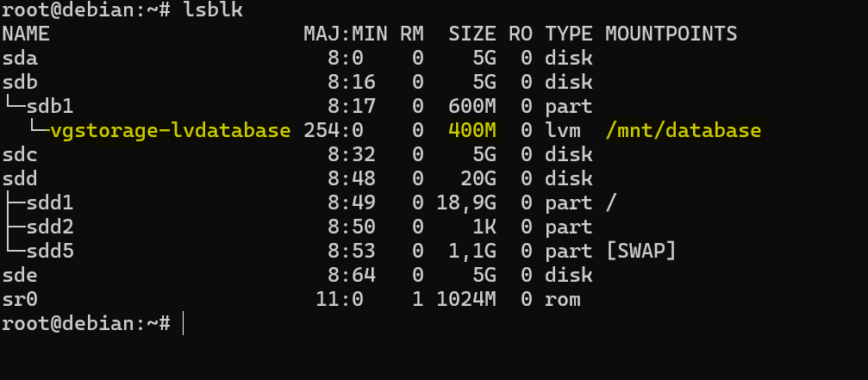Click the MAJ:MIN column header
The image size is (868, 380).
340,34
